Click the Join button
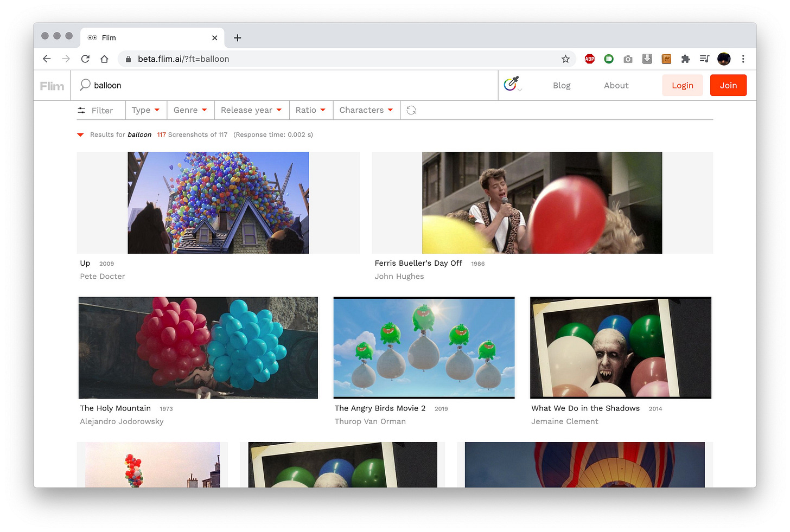This screenshot has height=532, width=790. point(728,85)
